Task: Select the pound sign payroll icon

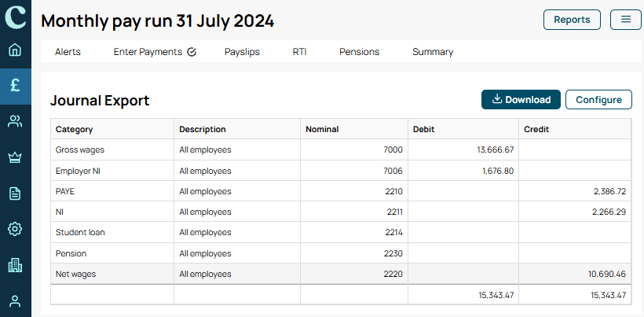Action: pos(15,86)
